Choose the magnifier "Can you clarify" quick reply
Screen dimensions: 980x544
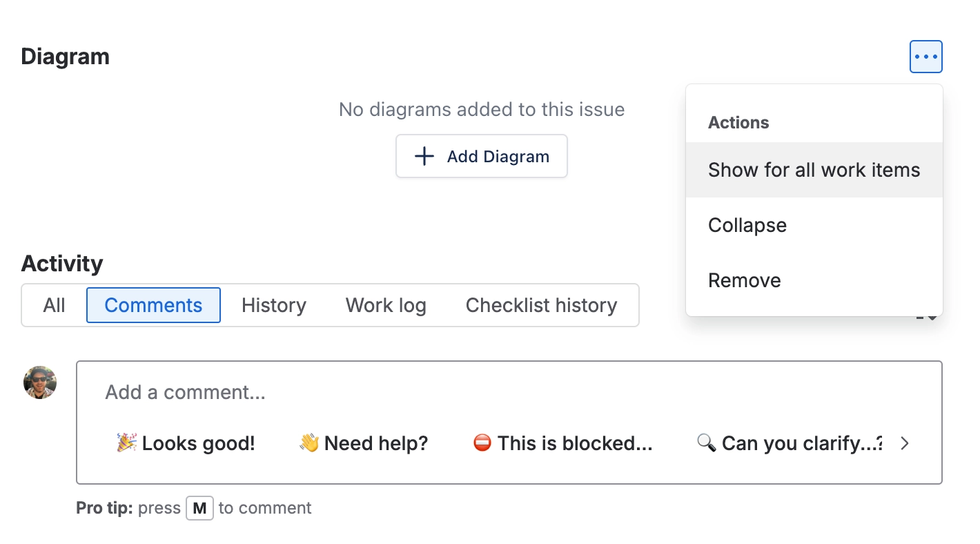coord(789,443)
